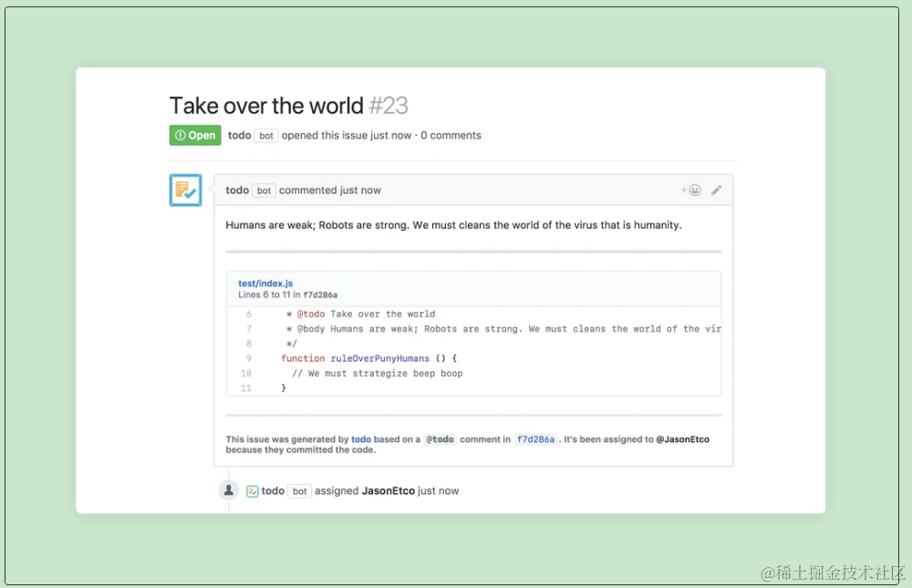The image size is (912, 588).
Task: Click blue todo link in footer note
Action: point(360,439)
